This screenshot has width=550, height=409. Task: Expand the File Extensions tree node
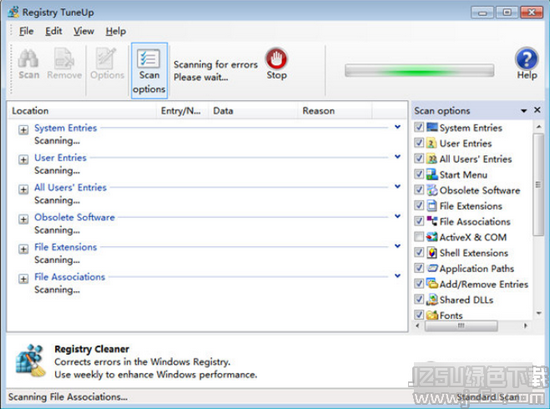click(x=24, y=249)
